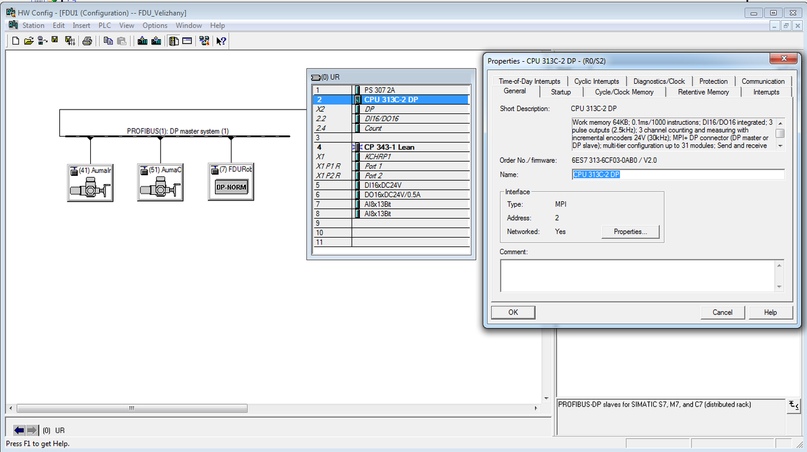Create a new station with the New icon

click(x=15, y=41)
